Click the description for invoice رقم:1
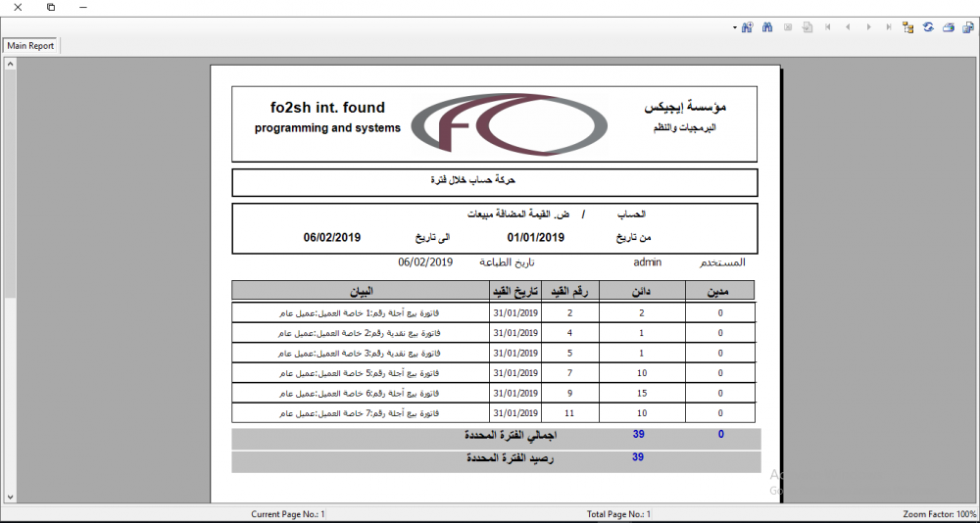The width and height of the screenshot is (980, 523). [x=359, y=313]
